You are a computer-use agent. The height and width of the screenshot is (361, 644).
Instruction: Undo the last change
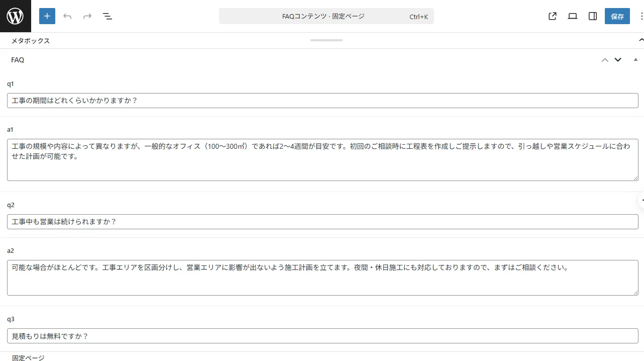67,16
